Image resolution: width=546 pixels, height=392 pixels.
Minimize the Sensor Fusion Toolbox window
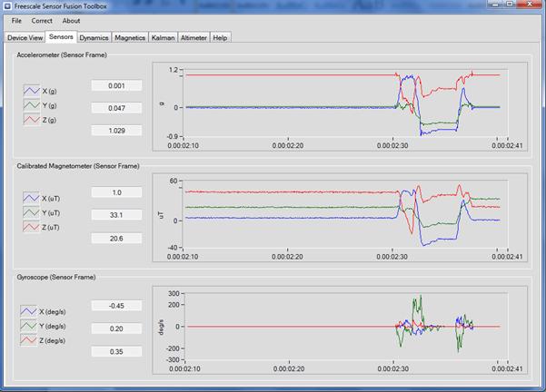495,5
